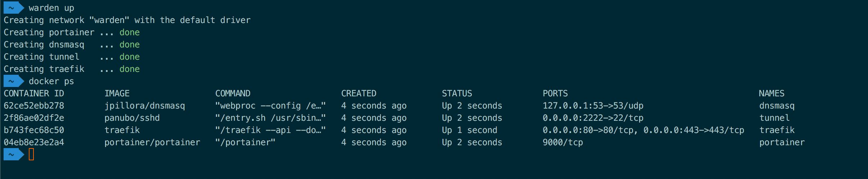
Task: Click the 'tunnel' name in NAMES column
Action: (774, 118)
